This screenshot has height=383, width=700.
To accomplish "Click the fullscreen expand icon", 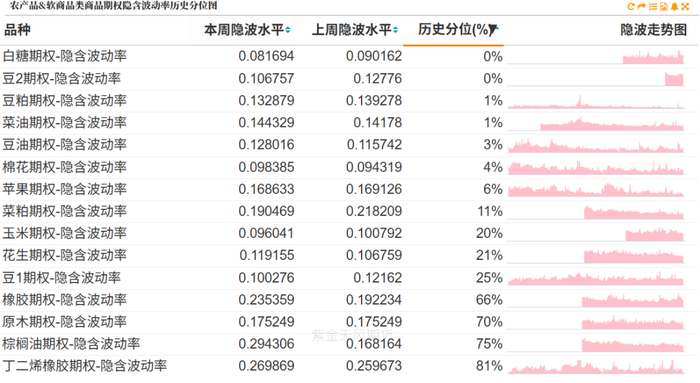I will pyautogui.click(x=685, y=6).
